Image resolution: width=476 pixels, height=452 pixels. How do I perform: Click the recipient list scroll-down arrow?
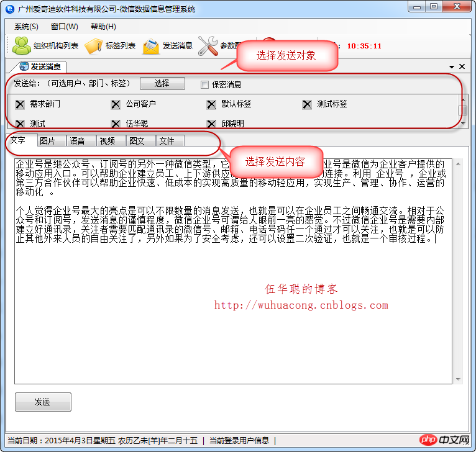pyautogui.click(x=463, y=123)
